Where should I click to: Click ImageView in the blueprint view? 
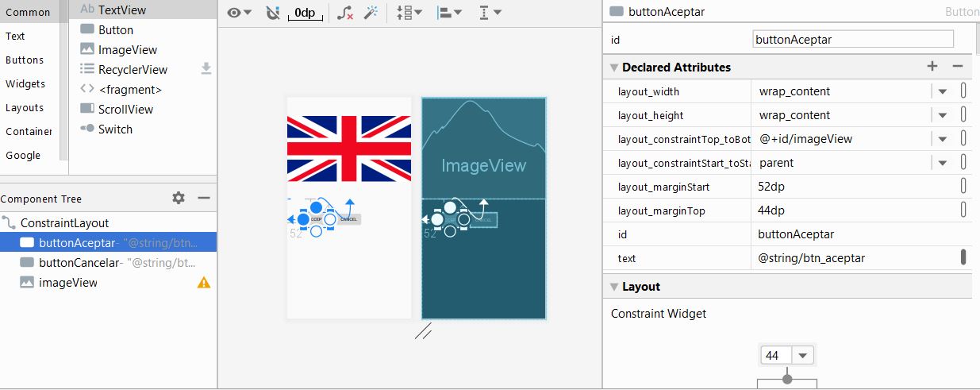(x=483, y=166)
